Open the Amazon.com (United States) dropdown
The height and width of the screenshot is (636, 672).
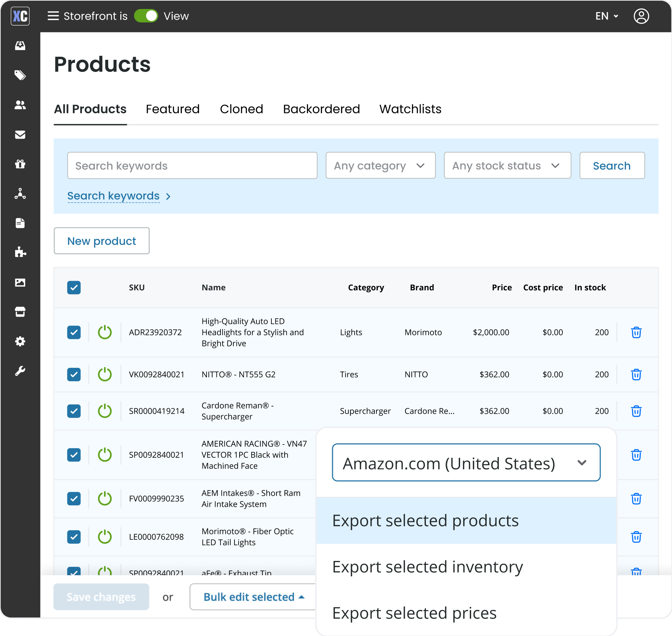(466, 462)
